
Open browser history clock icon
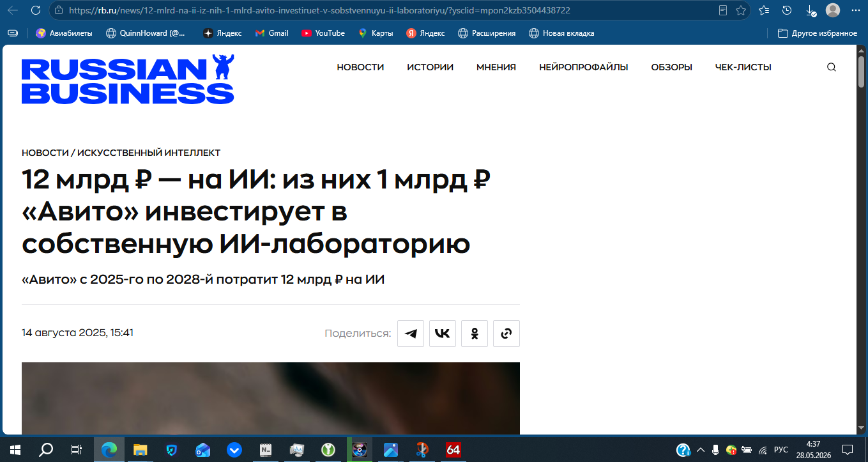787,10
